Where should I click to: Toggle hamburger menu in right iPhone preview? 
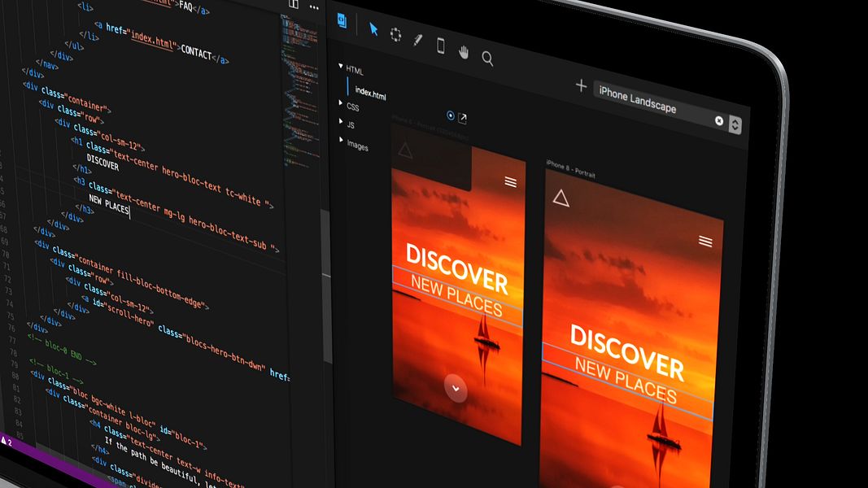[x=705, y=242]
